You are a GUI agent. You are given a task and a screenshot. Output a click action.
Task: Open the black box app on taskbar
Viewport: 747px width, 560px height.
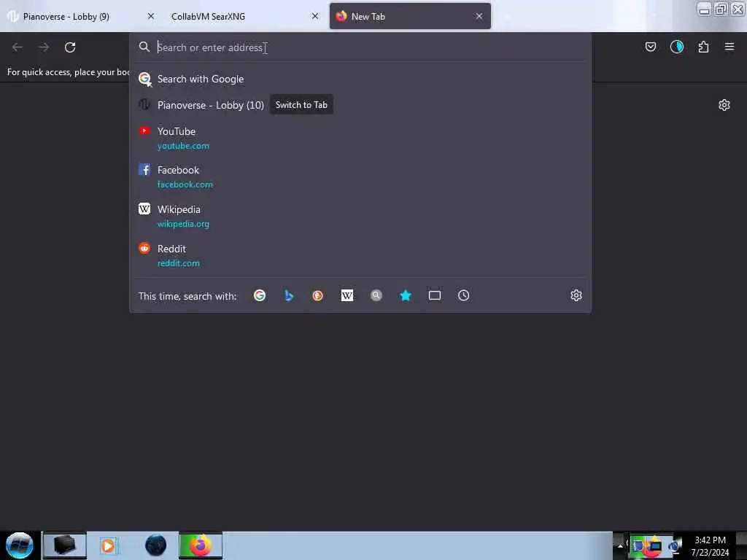pyautogui.click(x=65, y=545)
